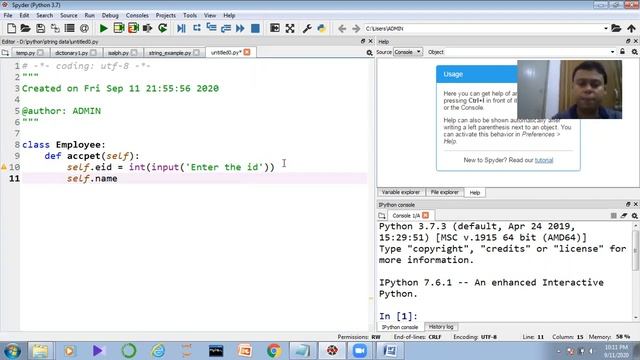
Task: Maximize current pane icon
Action: tap(275, 28)
